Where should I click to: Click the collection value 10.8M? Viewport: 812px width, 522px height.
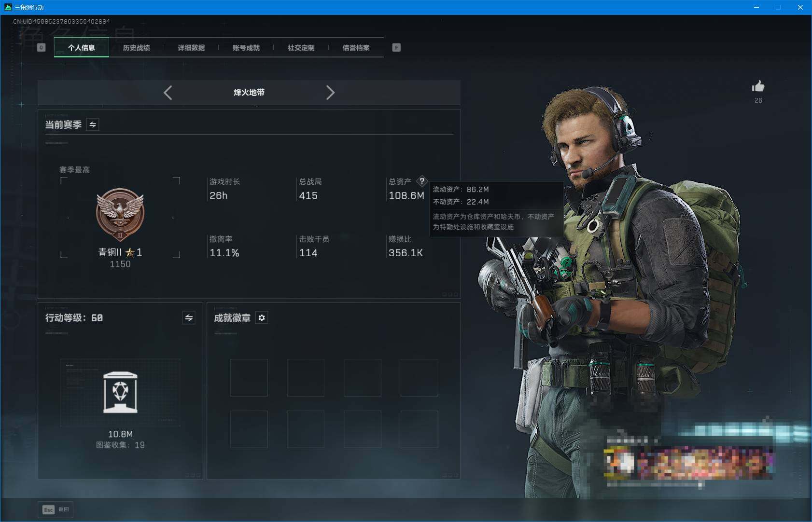tap(120, 434)
